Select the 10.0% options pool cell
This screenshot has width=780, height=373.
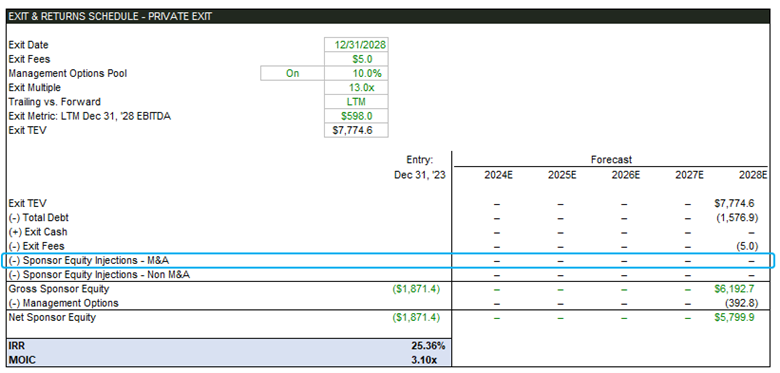coord(356,74)
